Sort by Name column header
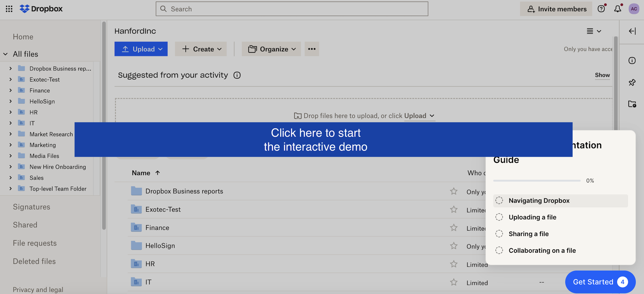This screenshot has width=644, height=294. [x=146, y=173]
